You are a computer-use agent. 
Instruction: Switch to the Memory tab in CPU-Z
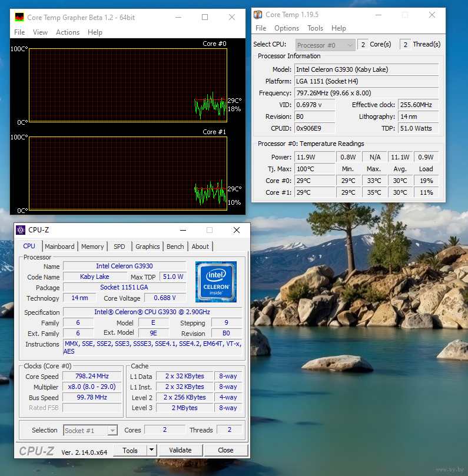tap(92, 247)
